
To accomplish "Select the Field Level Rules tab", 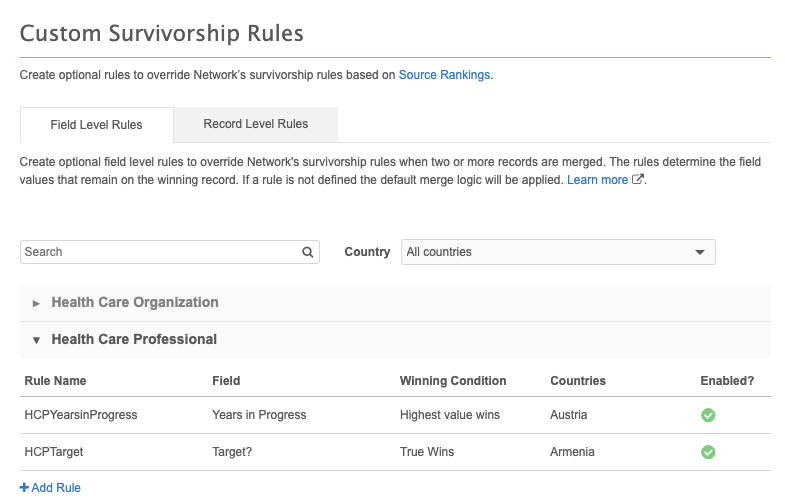I will (96, 125).
